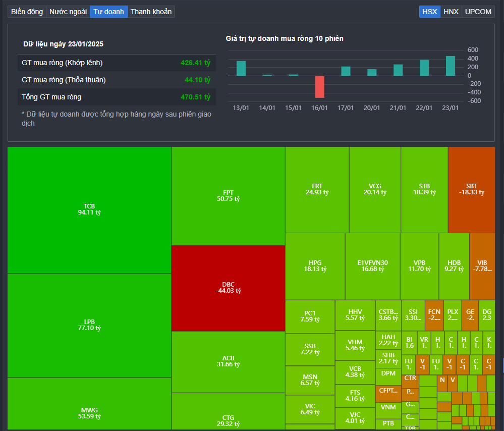Screen dimensions: 504x431
Task: Click the 23/01 chart bar
Action: (x=451, y=66)
